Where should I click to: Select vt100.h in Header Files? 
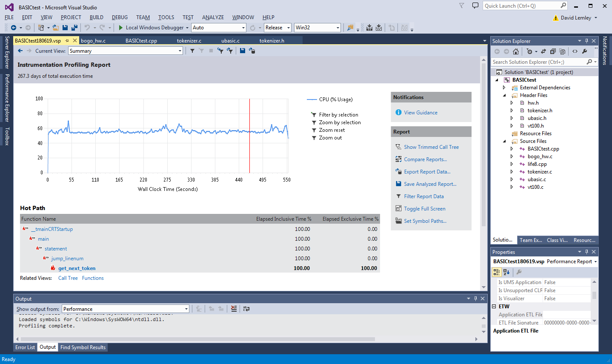[x=535, y=126]
